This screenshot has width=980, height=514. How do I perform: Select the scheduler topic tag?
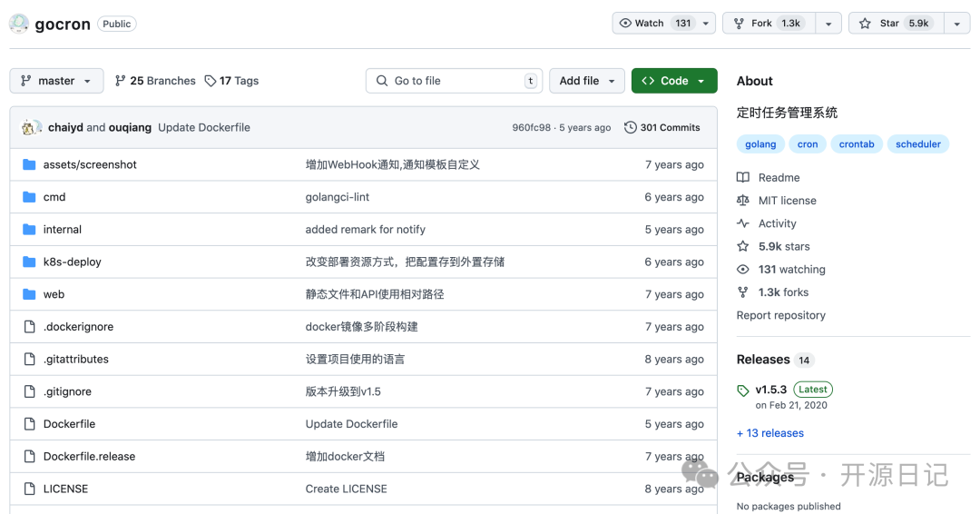pyautogui.click(x=918, y=143)
